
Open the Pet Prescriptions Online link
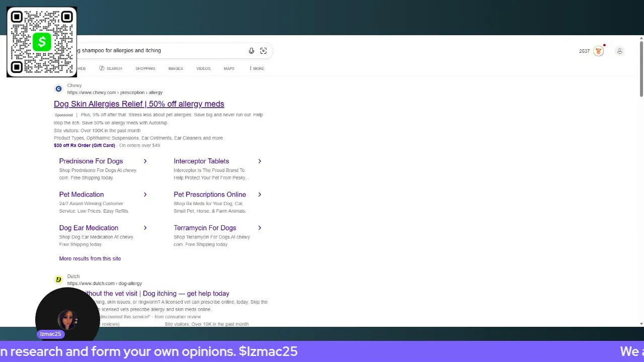[x=210, y=195]
